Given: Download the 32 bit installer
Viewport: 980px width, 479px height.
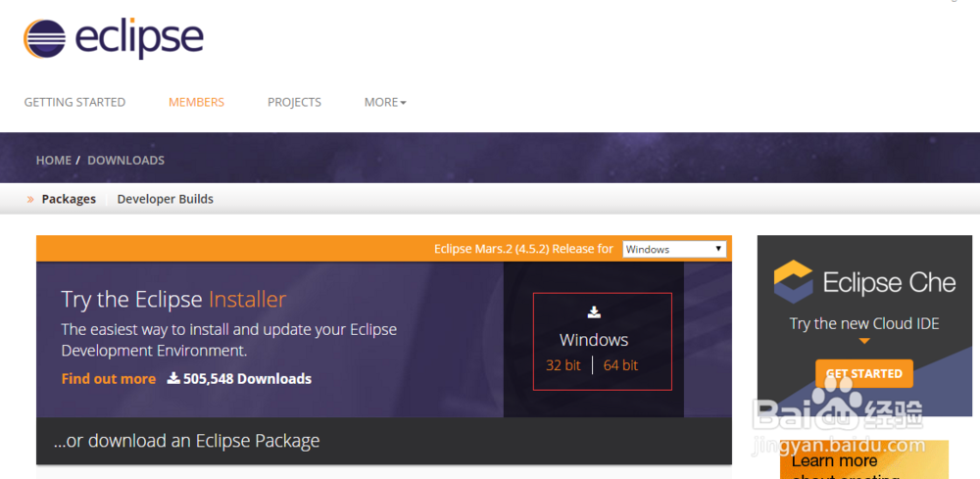Looking at the screenshot, I should tap(563, 365).
